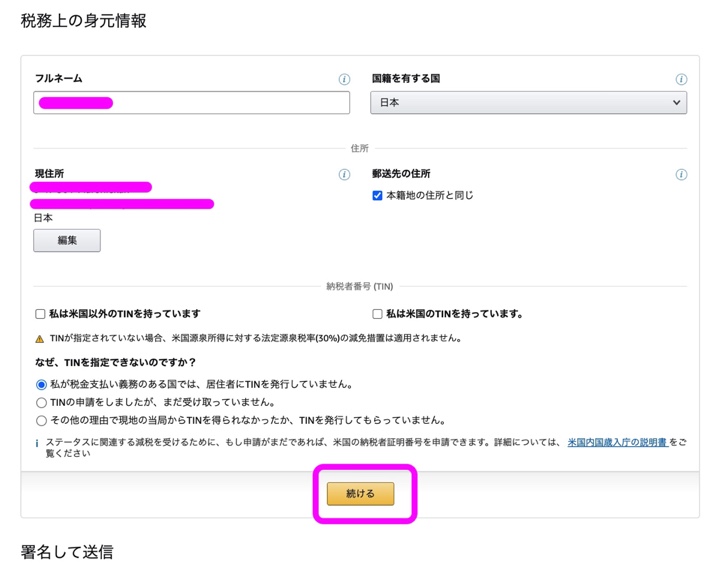Uncheck 本籍地の住所と同じ checkbox
Screen dimensions: 707x580
pyautogui.click(x=377, y=196)
